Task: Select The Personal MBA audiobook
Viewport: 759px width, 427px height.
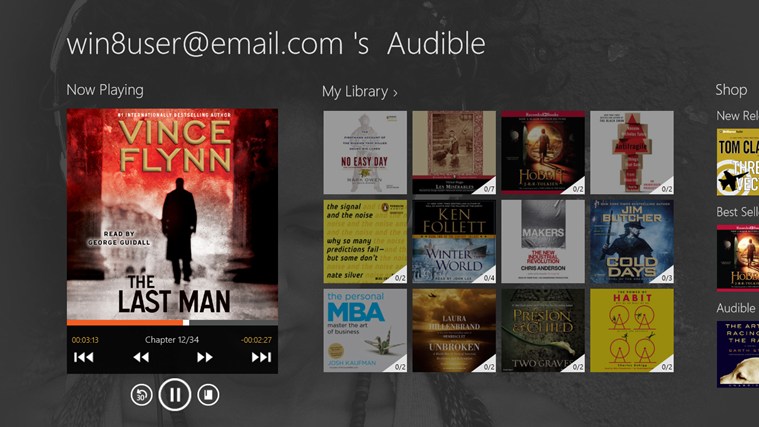Action: [x=365, y=330]
